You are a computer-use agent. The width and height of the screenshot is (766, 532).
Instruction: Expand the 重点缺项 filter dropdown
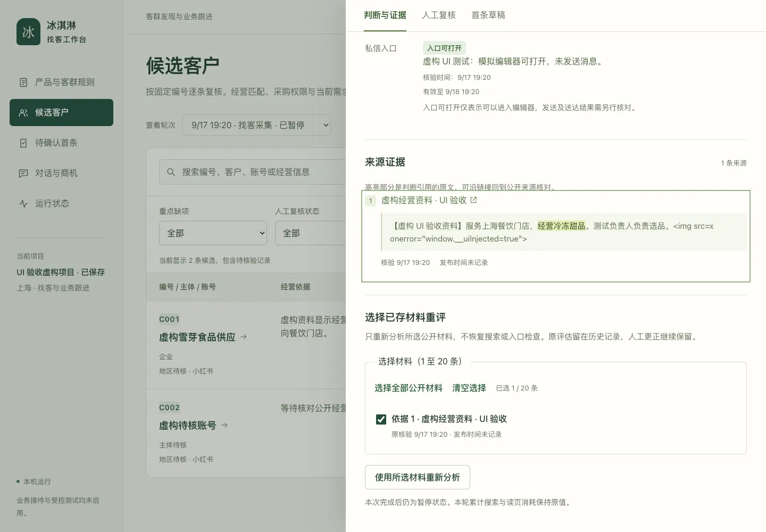(213, 233)
